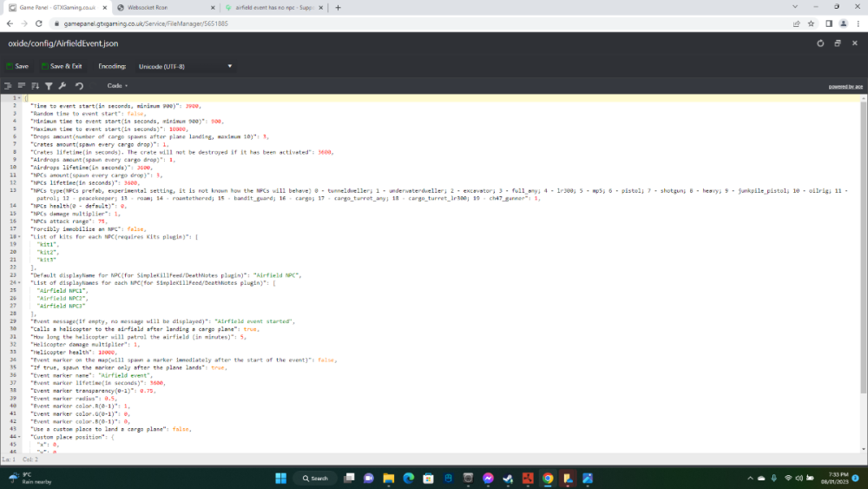Open the Windows Start menu
The image size is (868, 489).
click(x=280, y=478)
